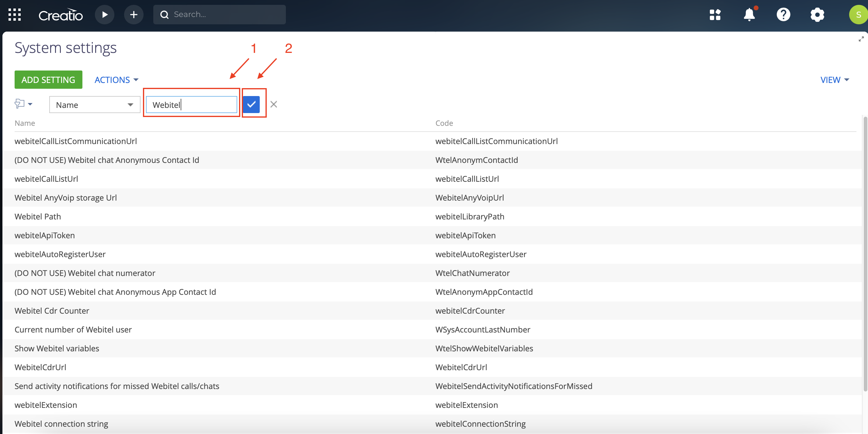Click the WtelAnonymContactId code cell
The image size is (868, 434).
477,160
